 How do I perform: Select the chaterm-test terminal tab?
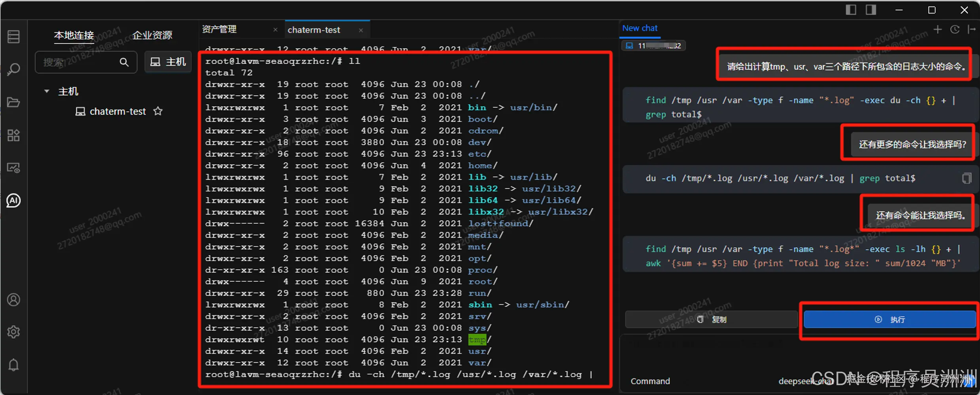(314, 30)
